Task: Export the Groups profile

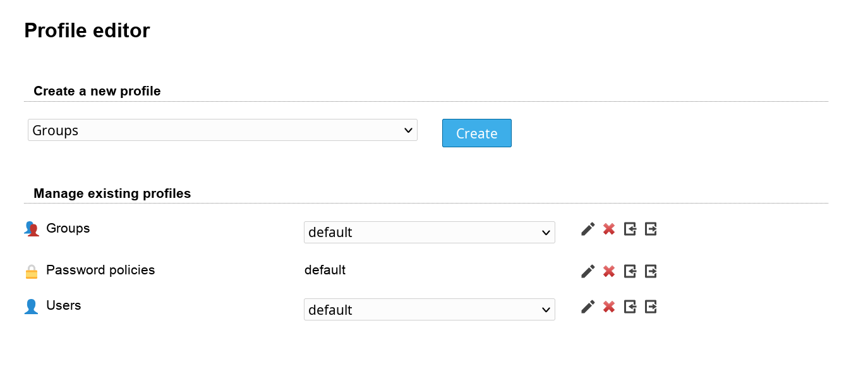Action: pos(651,229)
